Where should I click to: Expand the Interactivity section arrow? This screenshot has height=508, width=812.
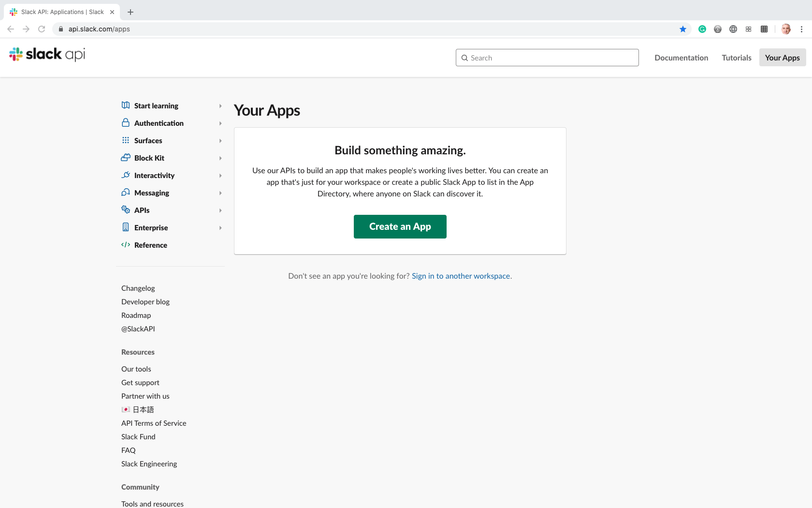[x=220, y=176]
